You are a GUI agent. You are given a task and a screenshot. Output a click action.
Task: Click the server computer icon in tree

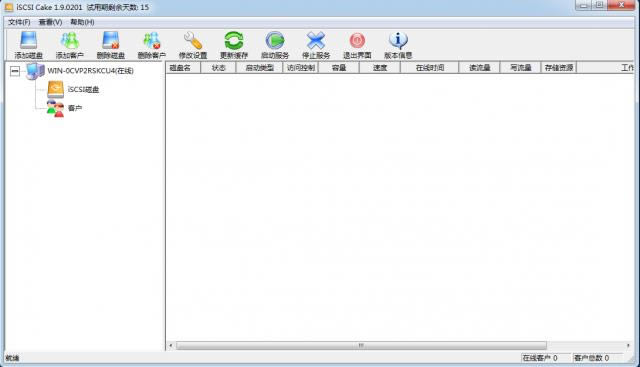(x=36, y=71)
